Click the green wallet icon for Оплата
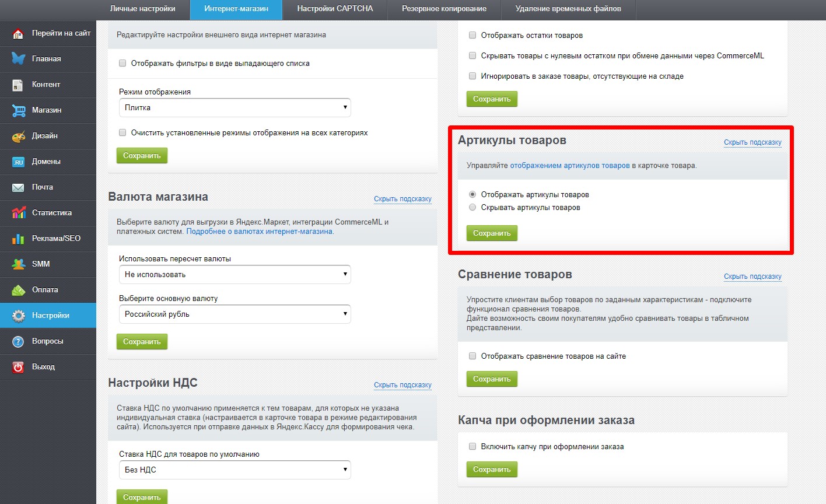826x504 pixels. (x=19, y=290)
